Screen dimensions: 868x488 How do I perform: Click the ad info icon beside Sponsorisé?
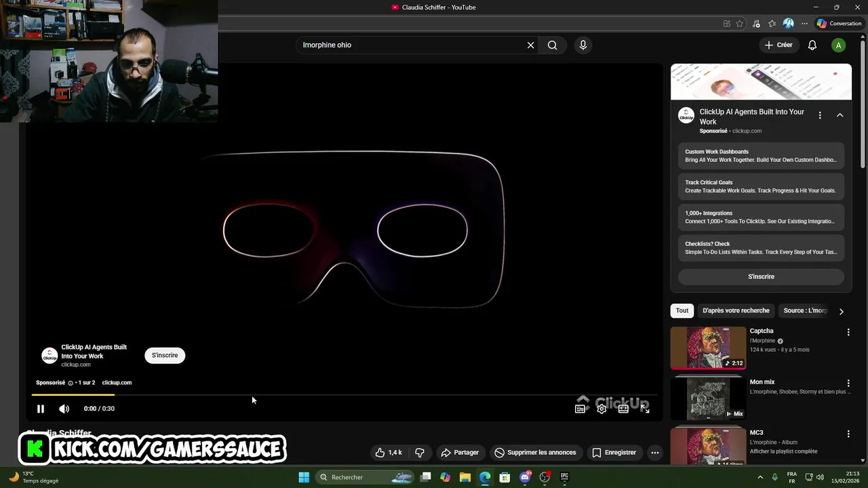pyautogui.click(x=71, y=383)
